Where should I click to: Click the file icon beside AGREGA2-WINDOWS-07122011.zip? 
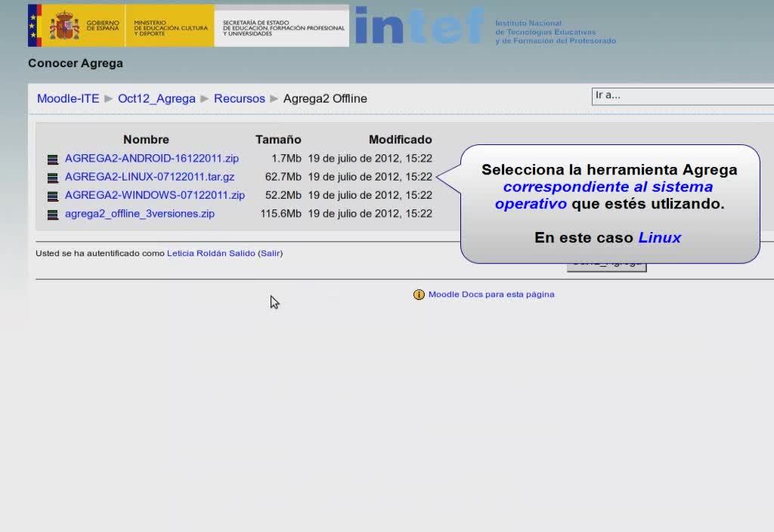coord(53,196)
